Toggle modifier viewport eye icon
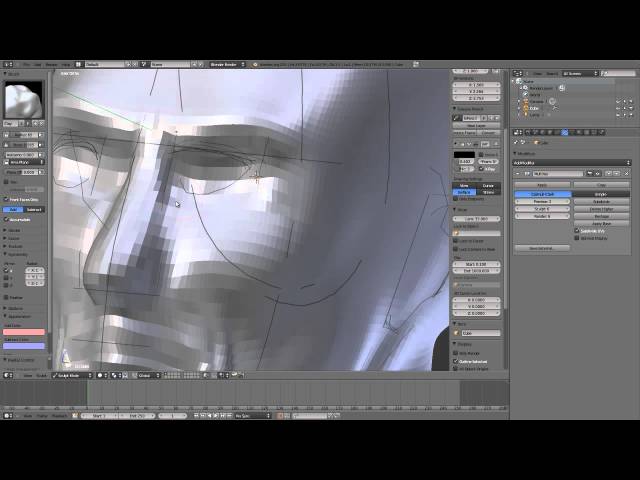This screenshot has width=640, height=480. pyautogui.click(x=596, y=173)
